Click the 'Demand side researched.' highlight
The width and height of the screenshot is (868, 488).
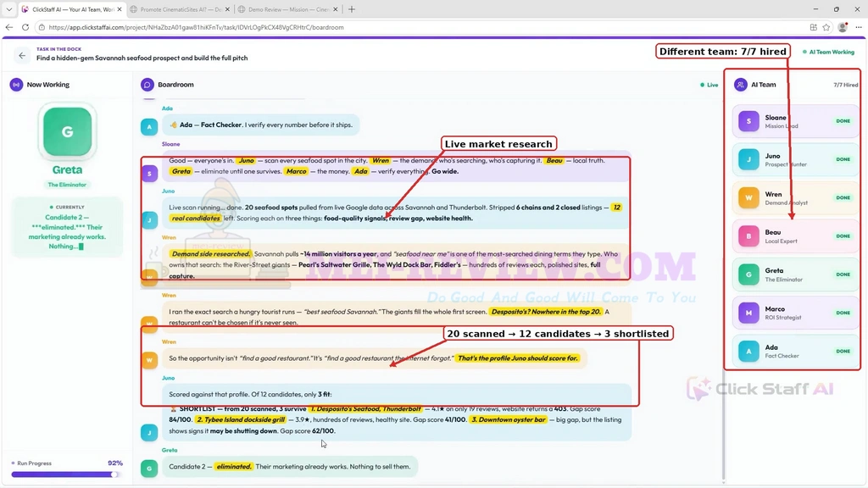(210, 254)
